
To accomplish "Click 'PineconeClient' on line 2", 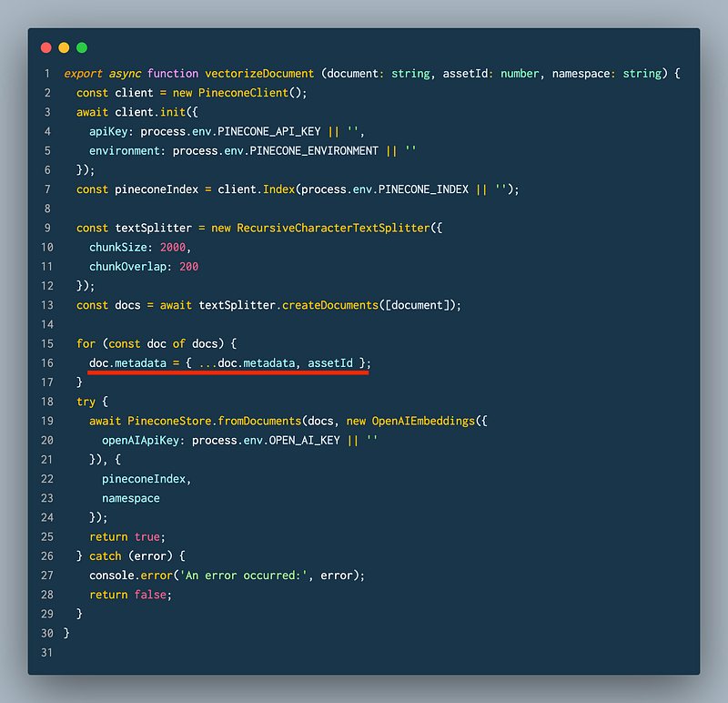I will coord(243,93).
